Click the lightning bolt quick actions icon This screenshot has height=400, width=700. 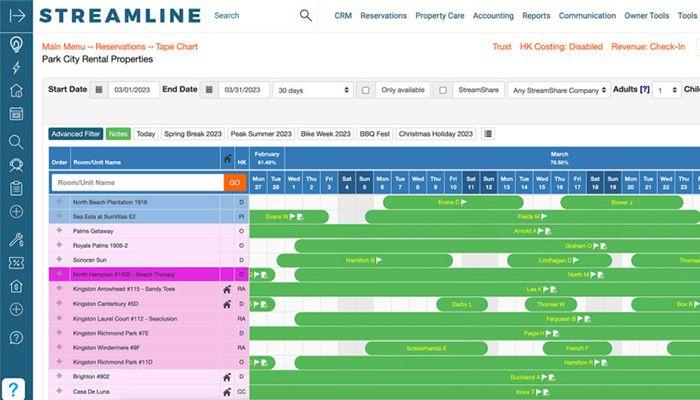(x=16, y=67)
